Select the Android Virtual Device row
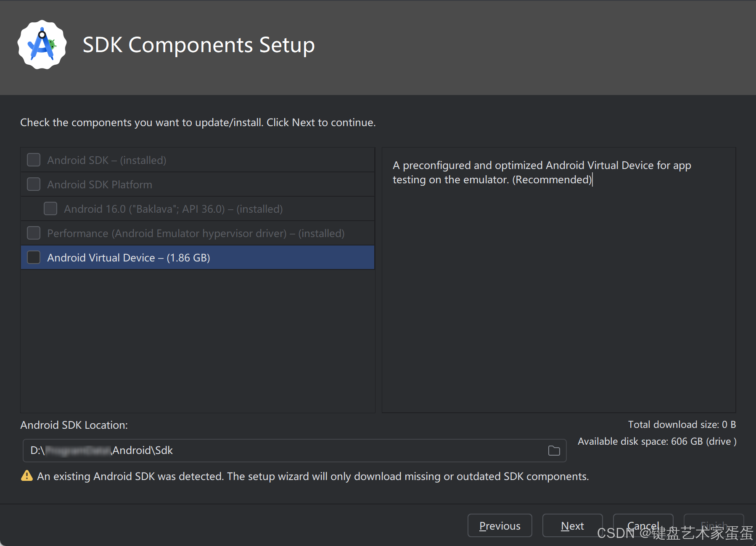756x546 pixels. click(198, 257)
